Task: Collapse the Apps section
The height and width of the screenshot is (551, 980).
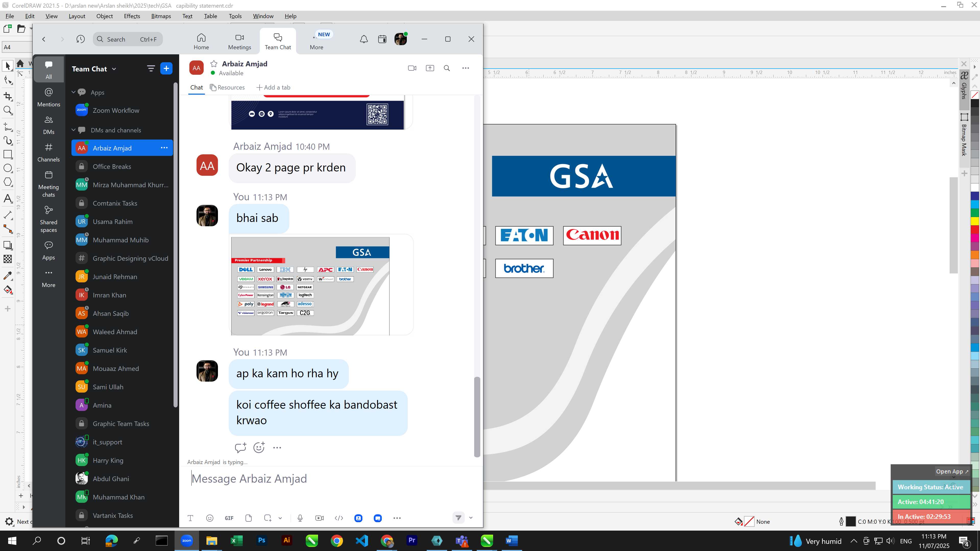Action: (73, 92)
